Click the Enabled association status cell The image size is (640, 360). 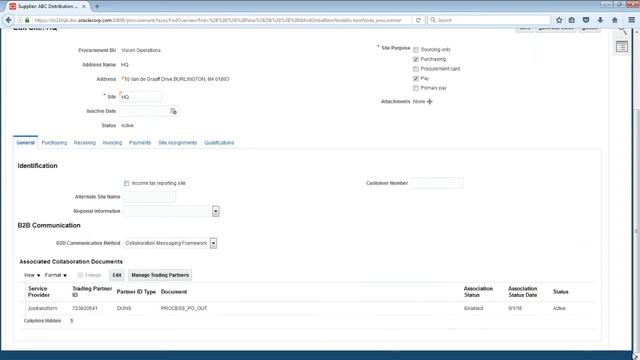473,308
